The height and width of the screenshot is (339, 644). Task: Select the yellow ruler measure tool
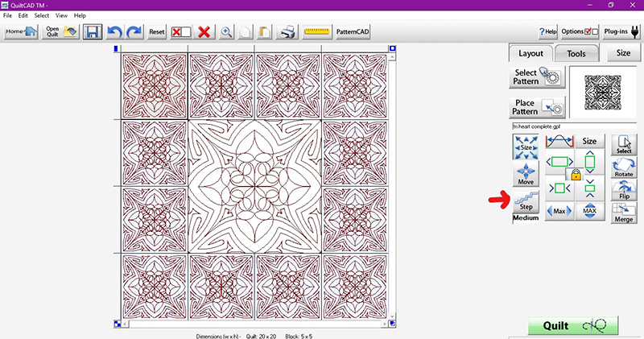pyautogui.click(x=317, y=32)
